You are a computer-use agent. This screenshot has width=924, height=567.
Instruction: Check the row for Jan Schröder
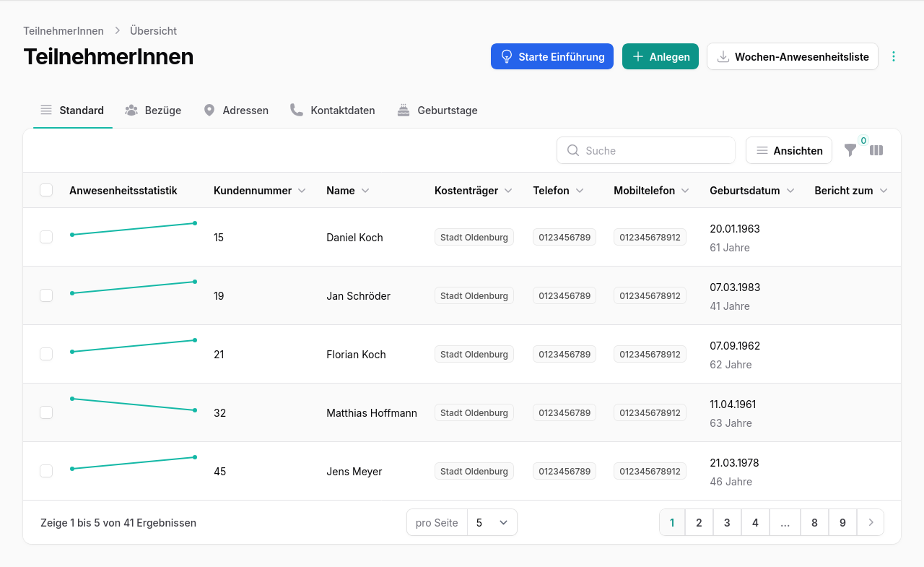[x=46, y=295]
